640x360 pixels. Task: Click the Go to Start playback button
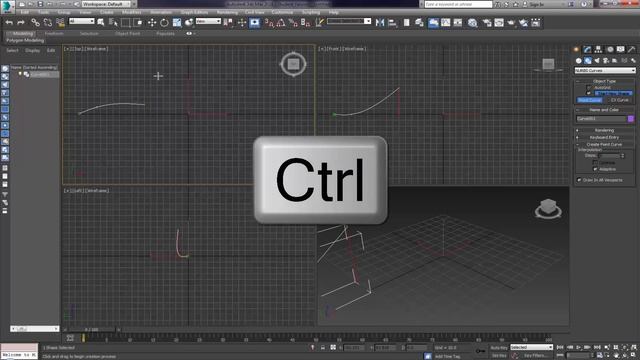[560, 347]
